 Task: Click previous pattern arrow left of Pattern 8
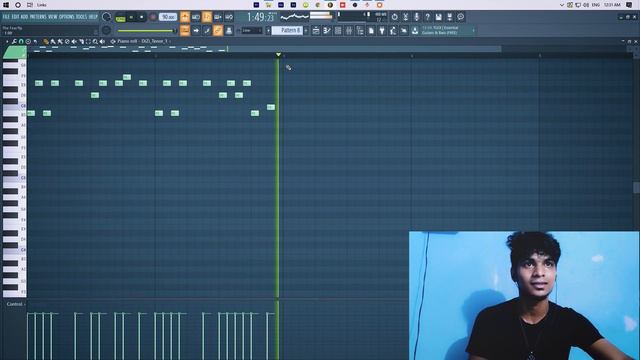(268, 31)
